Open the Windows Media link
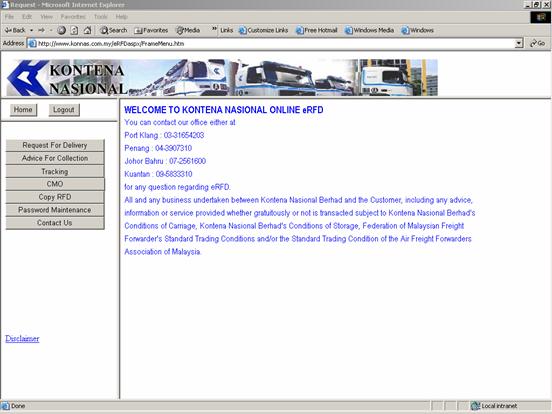552x414 pixels. [369, 30]
